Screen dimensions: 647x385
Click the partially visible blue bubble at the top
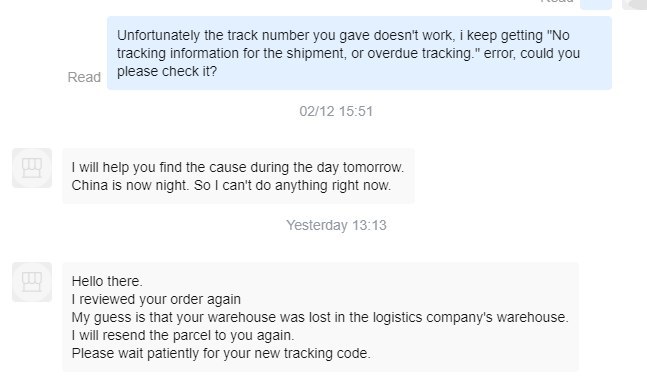[596, 4]
